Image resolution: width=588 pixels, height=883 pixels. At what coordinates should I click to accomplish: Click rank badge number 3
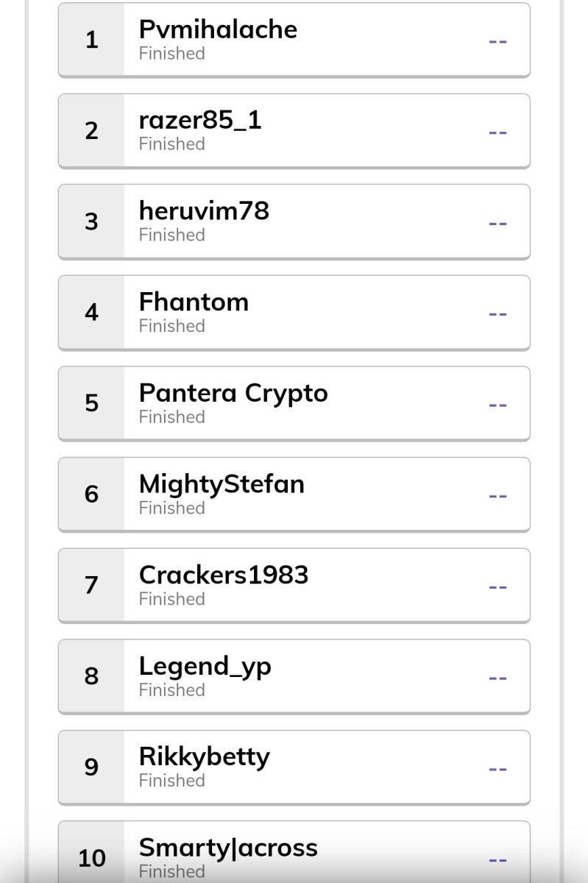click(x=91, y=221)
